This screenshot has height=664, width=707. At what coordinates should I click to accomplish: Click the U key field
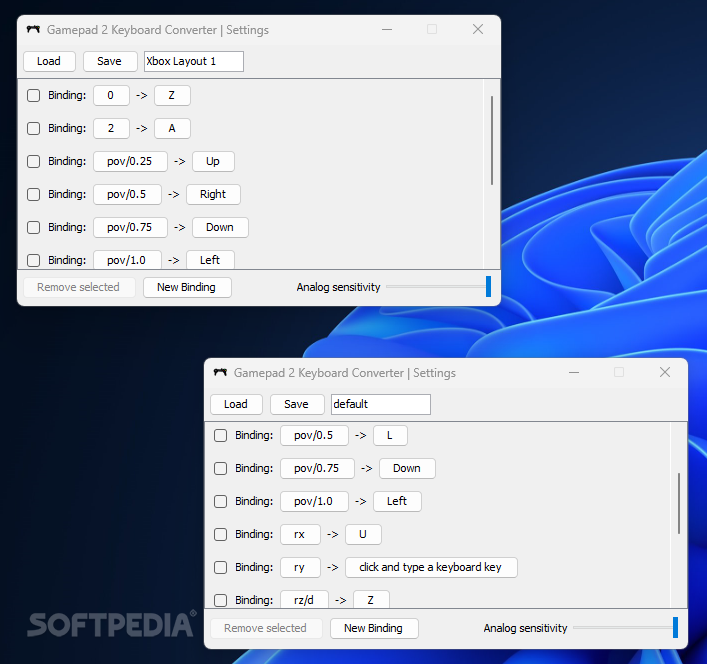click(x=363, y=534)
